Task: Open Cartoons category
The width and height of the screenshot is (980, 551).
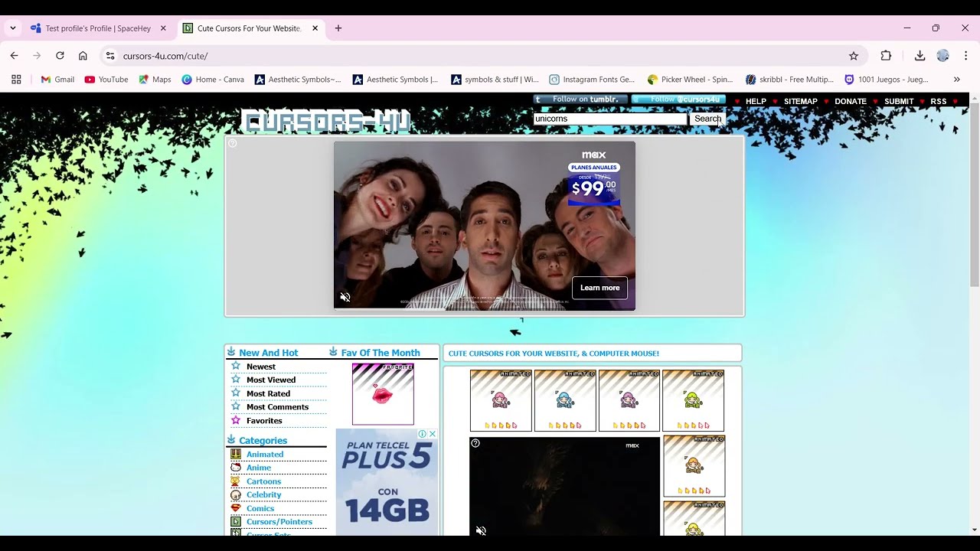Action: click(263, 481)
